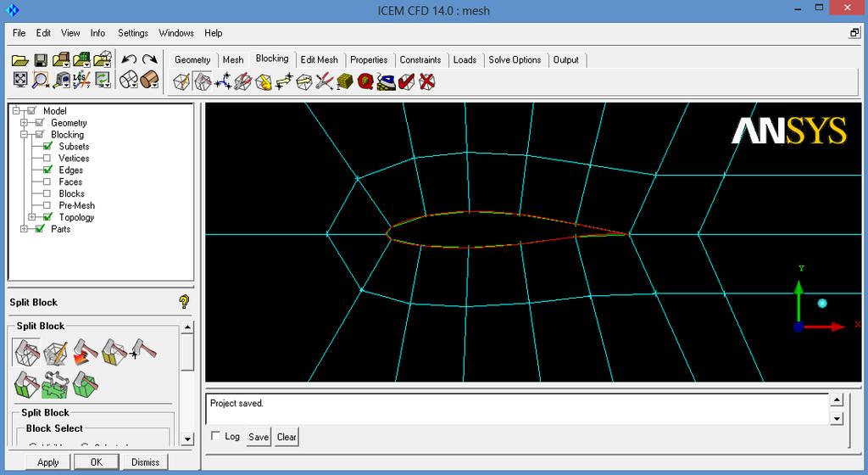The image size is (868, 475).
Task: Select the Split Block tool in Blocking toolbar
Action: coord(203,82)
